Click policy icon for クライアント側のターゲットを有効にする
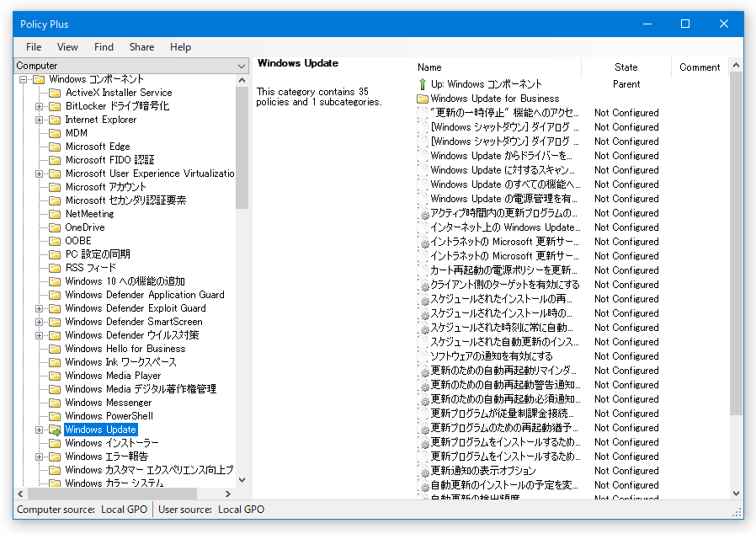 click(x=423, y=285)
